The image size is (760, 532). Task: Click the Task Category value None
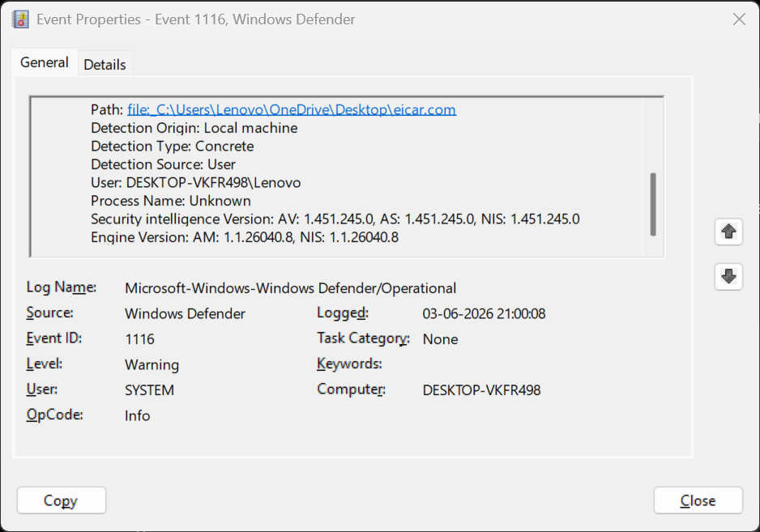(440, 339)
